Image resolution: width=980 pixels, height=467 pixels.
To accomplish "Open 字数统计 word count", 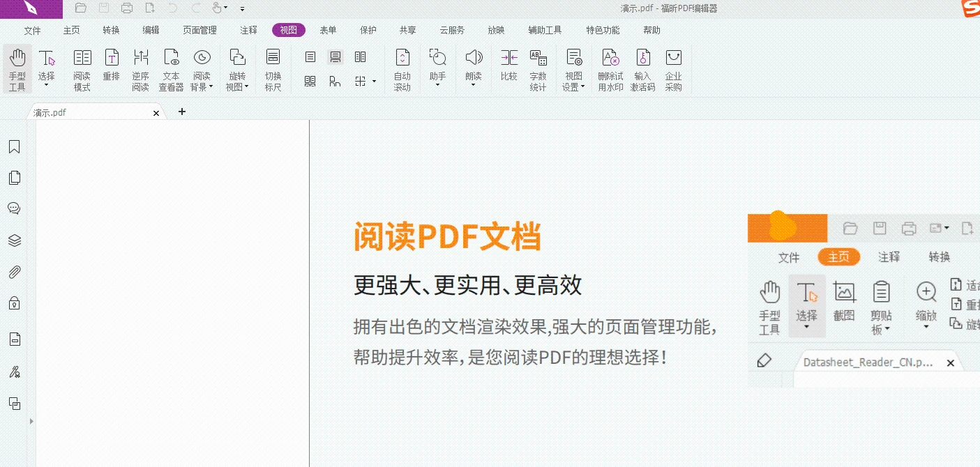I will pyautogui.click(x=538, y=70).
